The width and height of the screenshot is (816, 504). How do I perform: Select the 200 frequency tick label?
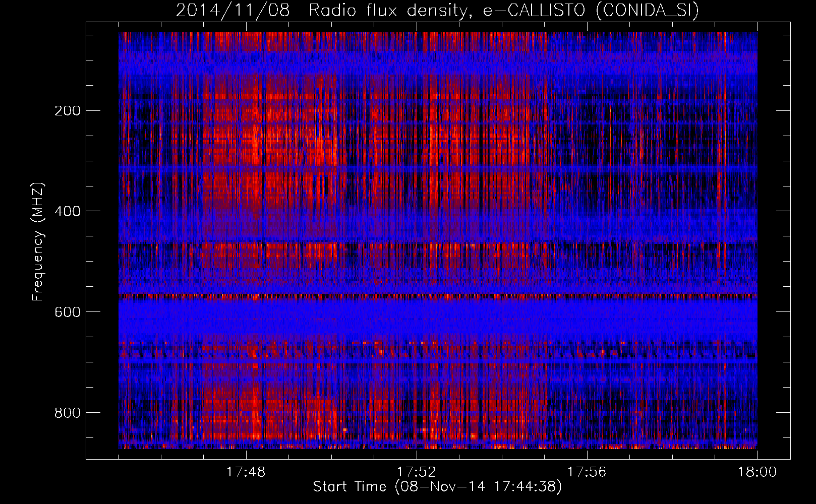tap(67, 111)
